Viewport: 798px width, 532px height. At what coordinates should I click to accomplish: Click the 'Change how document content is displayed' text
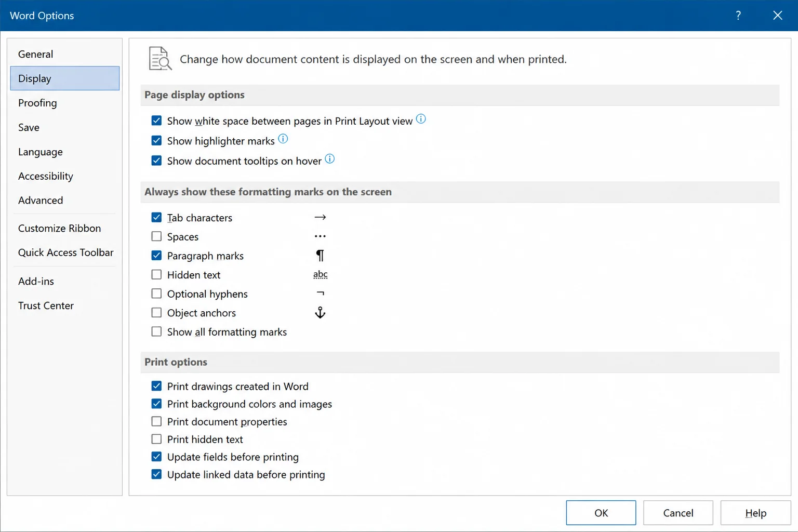(x=373, y=59)
